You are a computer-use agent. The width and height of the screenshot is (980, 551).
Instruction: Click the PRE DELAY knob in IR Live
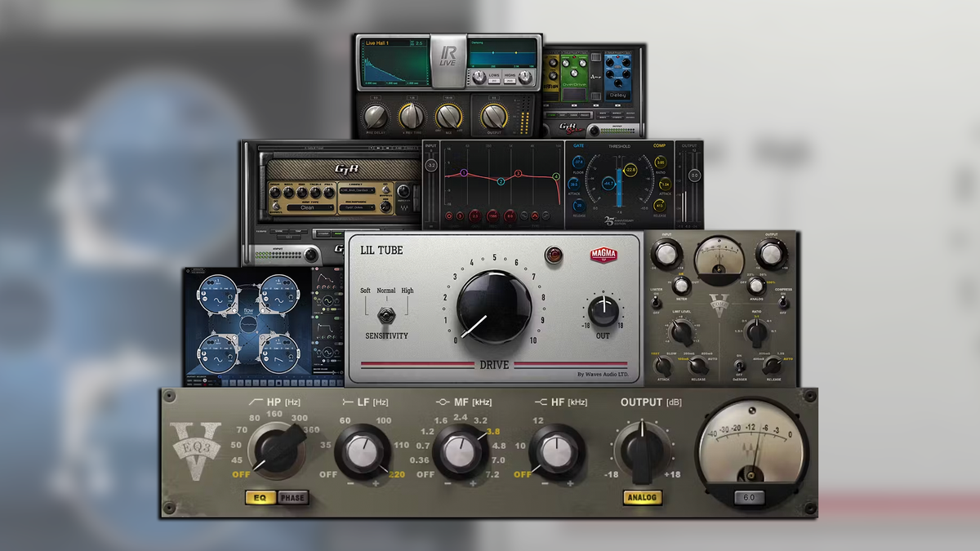pos(376,117)
